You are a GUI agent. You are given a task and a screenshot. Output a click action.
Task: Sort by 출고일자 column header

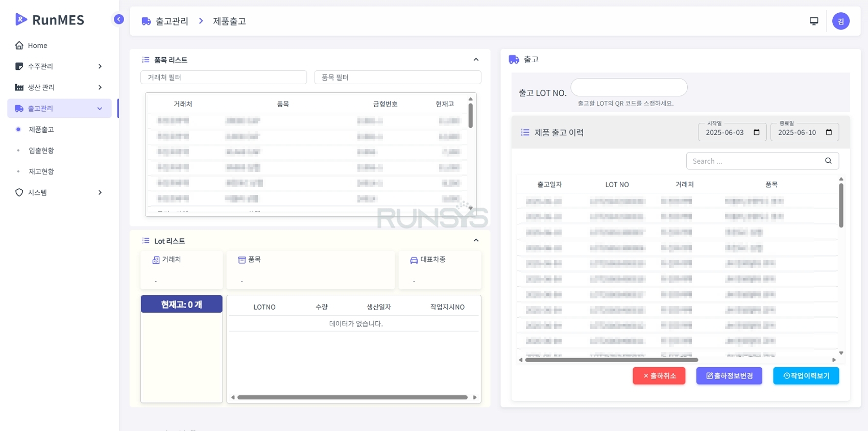pos(549,185)
